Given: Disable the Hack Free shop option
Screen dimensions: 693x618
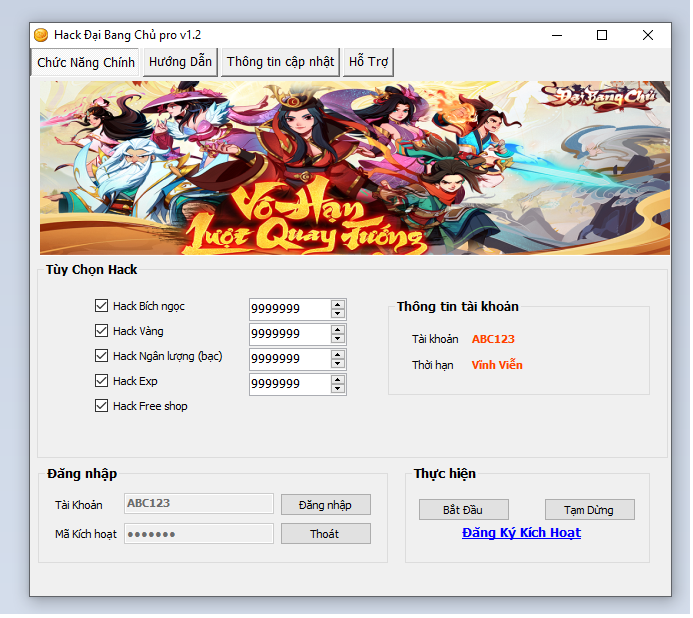Looking at the screenshot, I should click(x=101, y=406).
